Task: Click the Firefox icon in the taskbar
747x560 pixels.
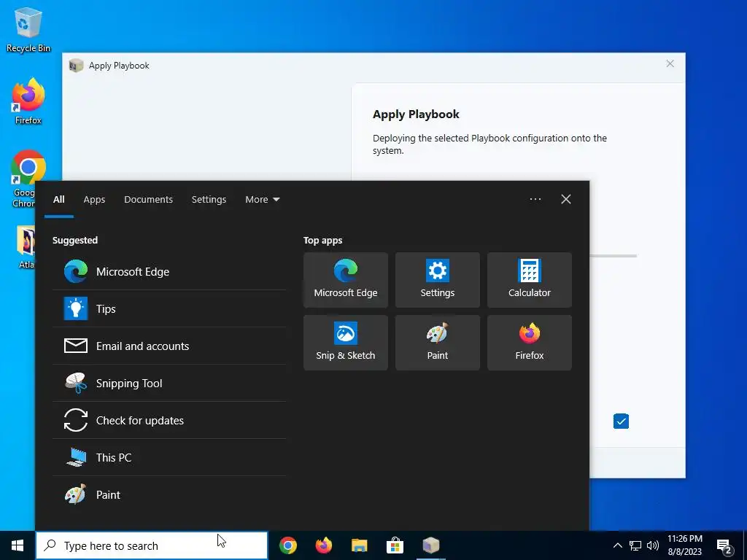Action: 323,545
